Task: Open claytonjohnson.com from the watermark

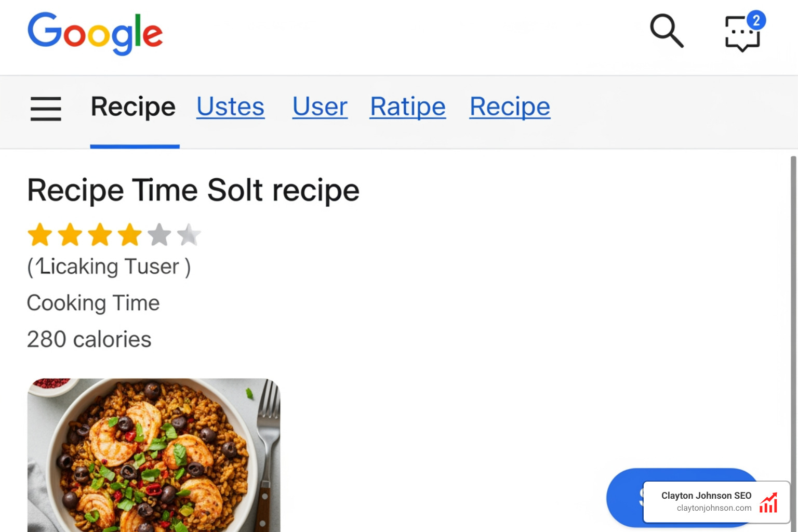Action: [714, 509]
